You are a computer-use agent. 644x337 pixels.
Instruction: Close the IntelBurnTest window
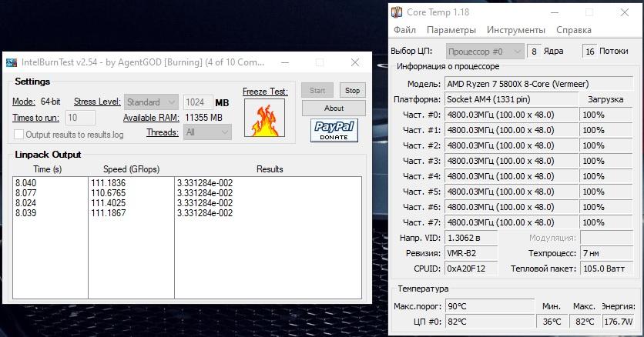click(x=355, y=62)
